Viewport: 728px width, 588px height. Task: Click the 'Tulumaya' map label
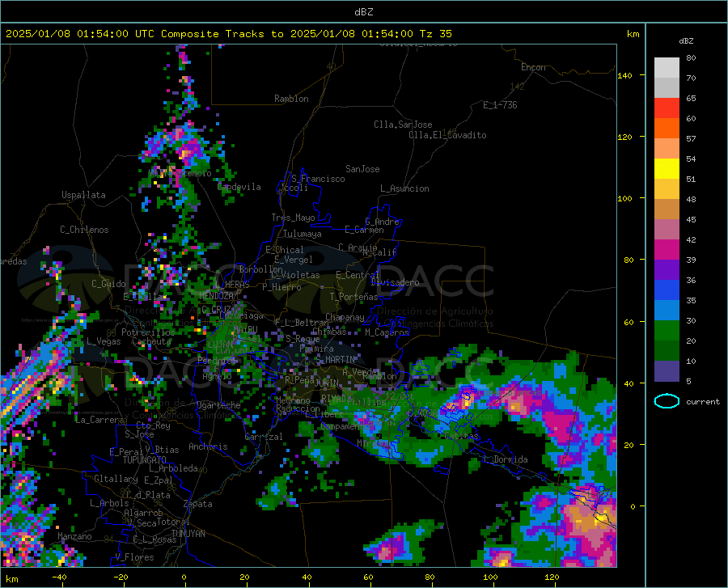tap(302, 234)
